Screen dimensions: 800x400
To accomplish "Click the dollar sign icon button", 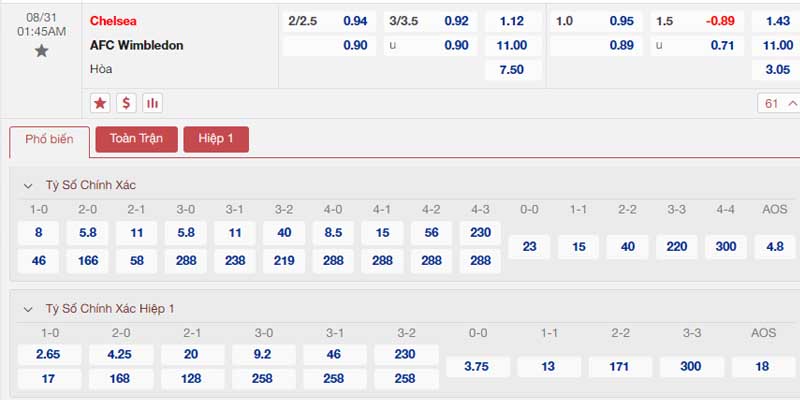I will (x=126, y=103).
